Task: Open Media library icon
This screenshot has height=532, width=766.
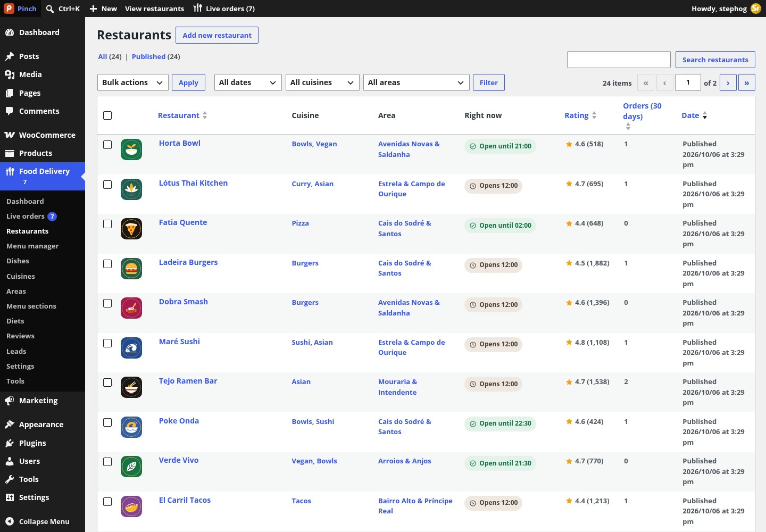Action: tap(10, 74)
